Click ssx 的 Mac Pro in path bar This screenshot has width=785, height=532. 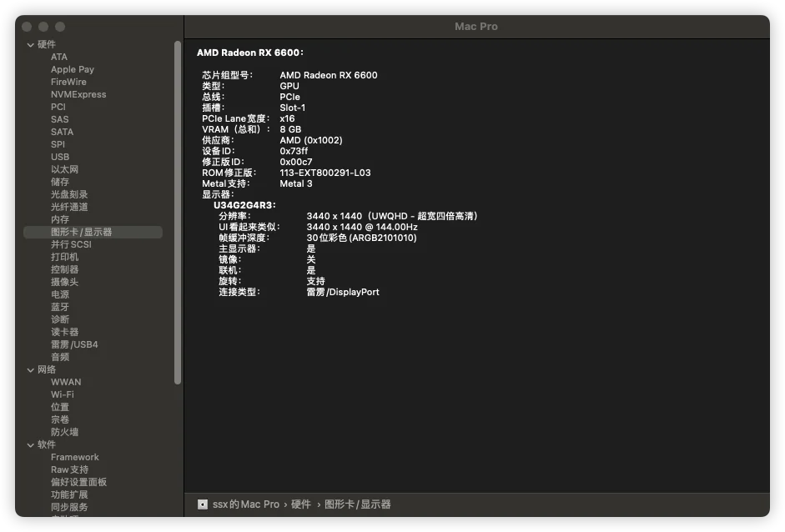point(246,504)
